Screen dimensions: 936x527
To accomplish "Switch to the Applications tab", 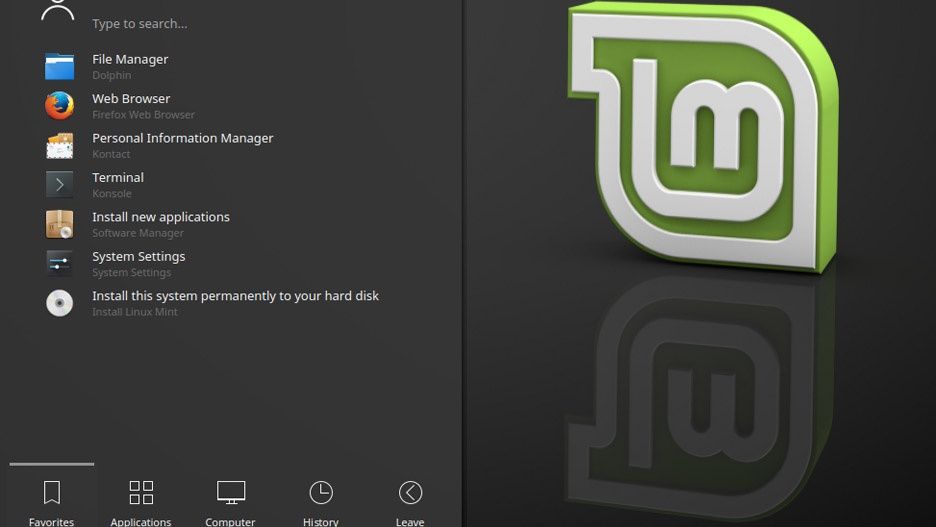I will [141, 503].
